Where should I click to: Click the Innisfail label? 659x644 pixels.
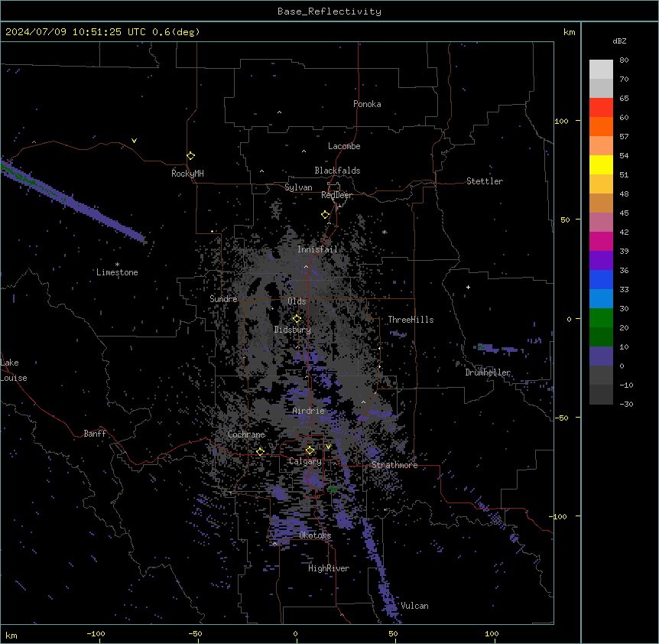(x=317, y=249)
